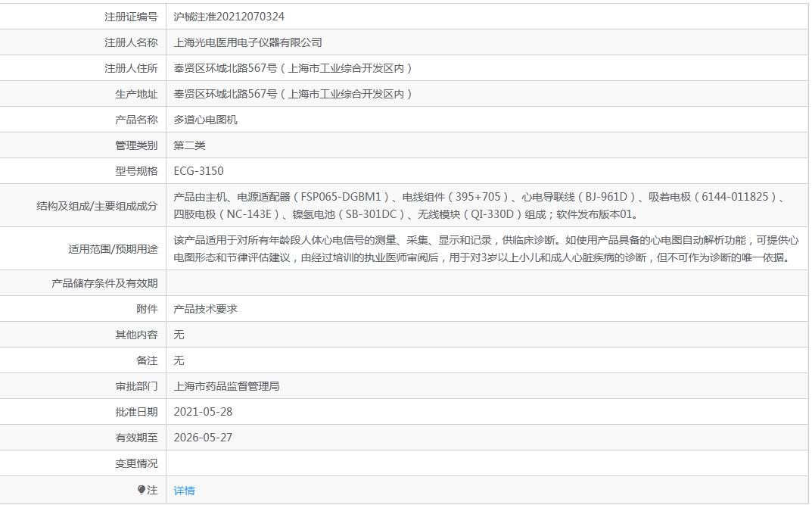
Task: Click the 结构及组成/主要组成成分 label
Action: pyautogui.click(x=97, y=206)
